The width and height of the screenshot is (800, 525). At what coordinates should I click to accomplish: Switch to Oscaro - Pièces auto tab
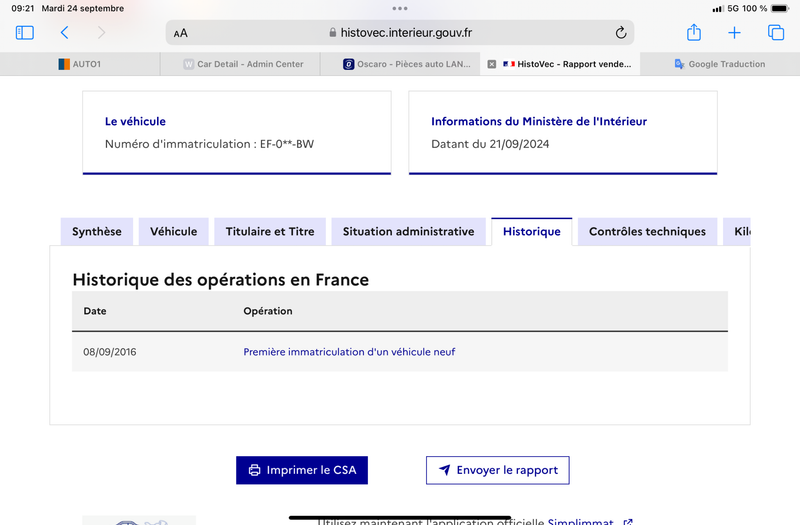(400, 64)
